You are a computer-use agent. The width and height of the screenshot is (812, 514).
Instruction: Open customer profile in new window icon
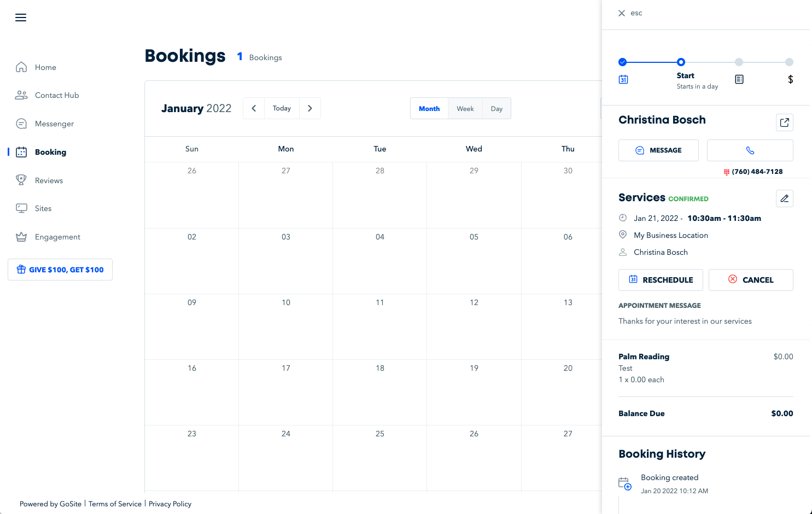784,122
